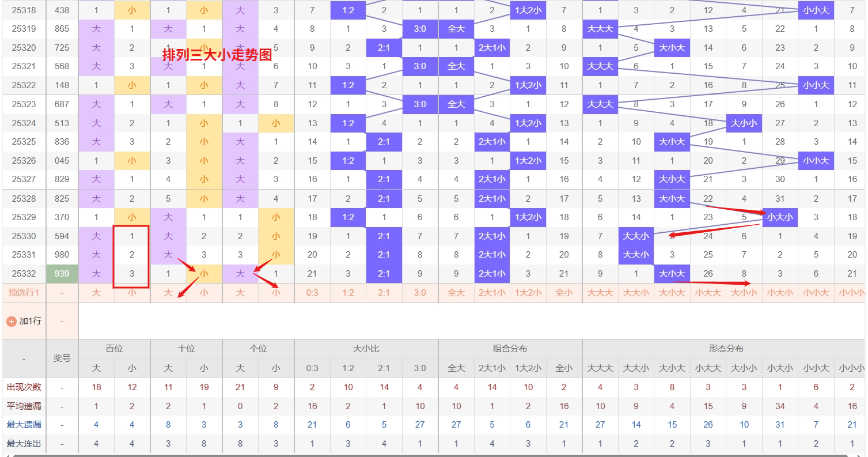Click the 大小小 cell in row 25324
Viewport: 868px width, 457px height.
click(x=744, y=123)
